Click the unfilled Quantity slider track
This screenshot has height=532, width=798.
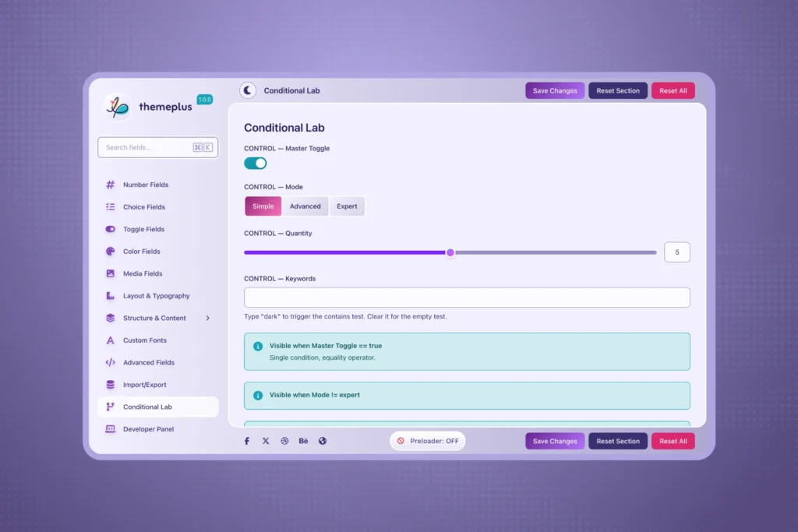tap(555, 252)
